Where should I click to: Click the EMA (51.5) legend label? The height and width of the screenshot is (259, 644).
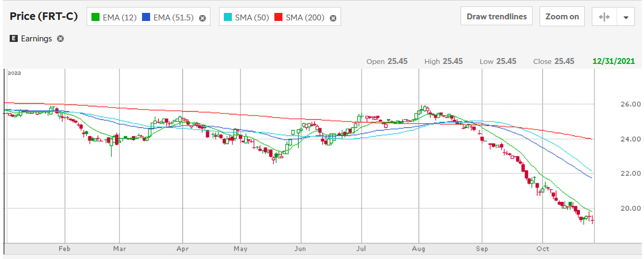point(173,18)
